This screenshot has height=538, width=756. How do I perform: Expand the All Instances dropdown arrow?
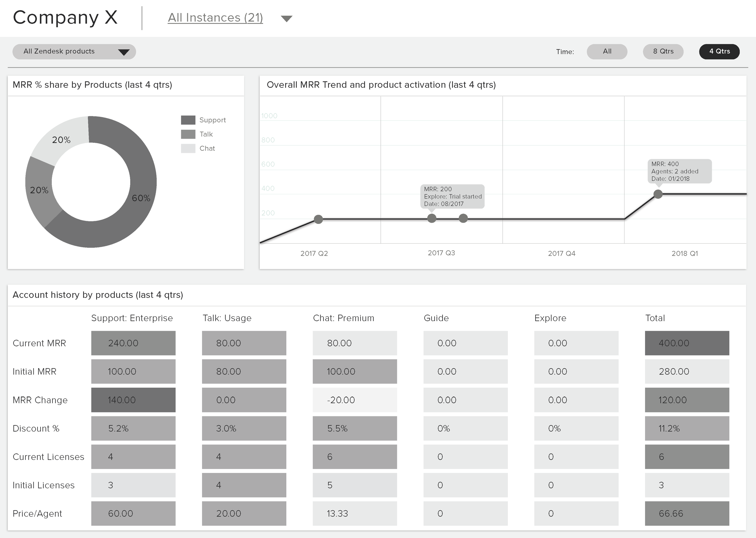click(x=286, y=18)
